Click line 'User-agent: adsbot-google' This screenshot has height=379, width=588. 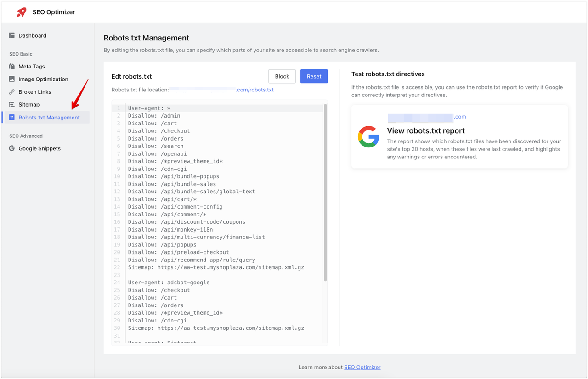169,283
